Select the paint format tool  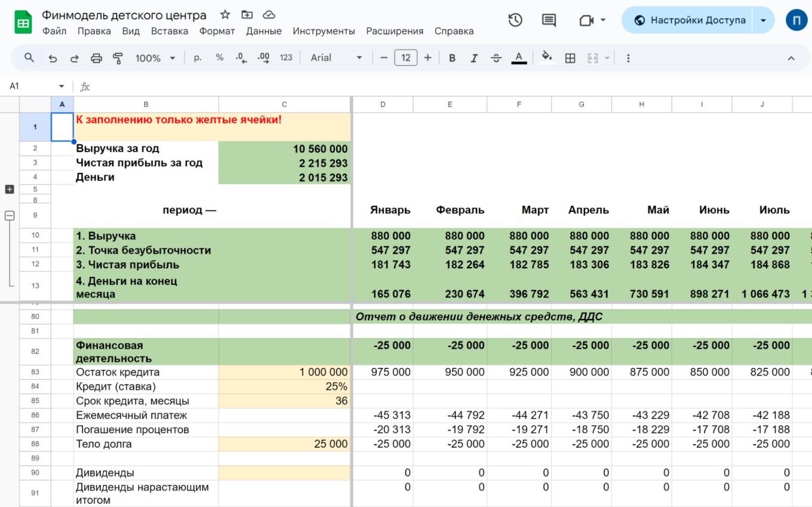118,58
